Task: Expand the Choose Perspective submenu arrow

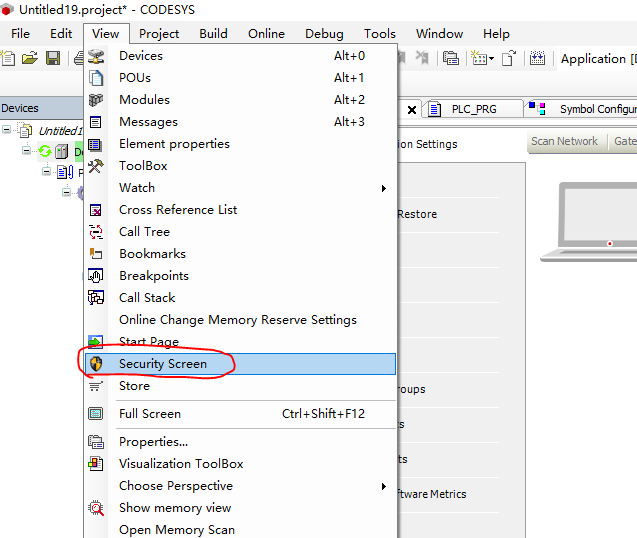Action: [384, 486]
